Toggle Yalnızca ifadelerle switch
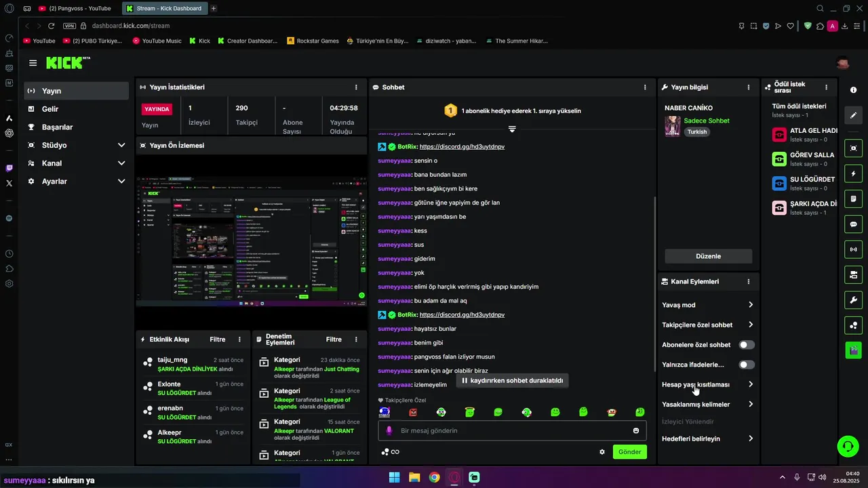This screenshot has width=868, height=488. point(747,365)
